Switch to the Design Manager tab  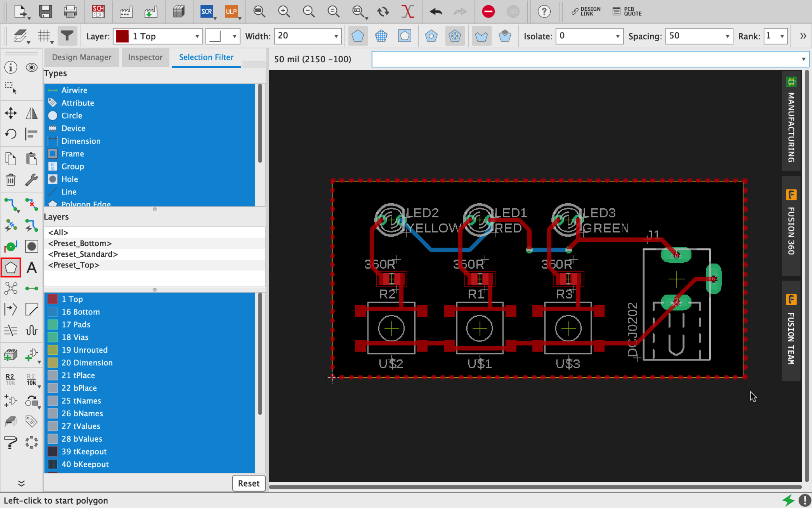coord(81,57)
